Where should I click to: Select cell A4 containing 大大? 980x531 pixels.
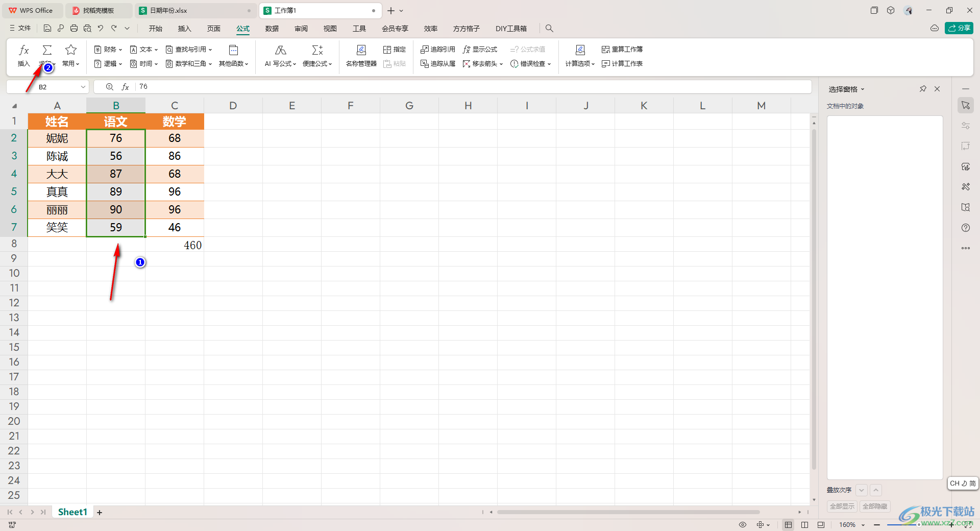[x=57, y=174]
